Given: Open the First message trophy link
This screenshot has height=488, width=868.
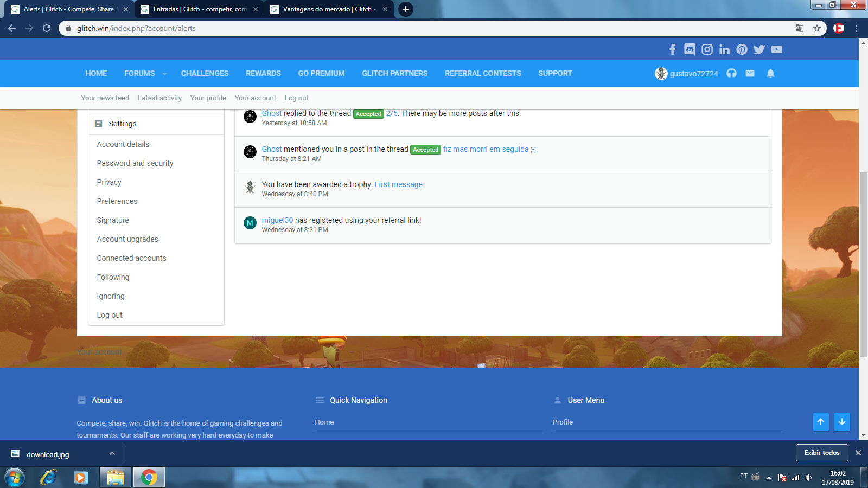Looking at the screenshot, I should click(398, 184).
